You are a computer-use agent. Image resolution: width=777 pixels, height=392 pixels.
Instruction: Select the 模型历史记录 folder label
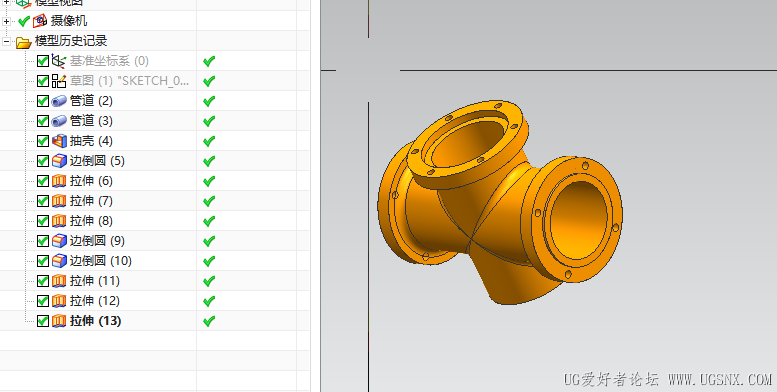71,41
